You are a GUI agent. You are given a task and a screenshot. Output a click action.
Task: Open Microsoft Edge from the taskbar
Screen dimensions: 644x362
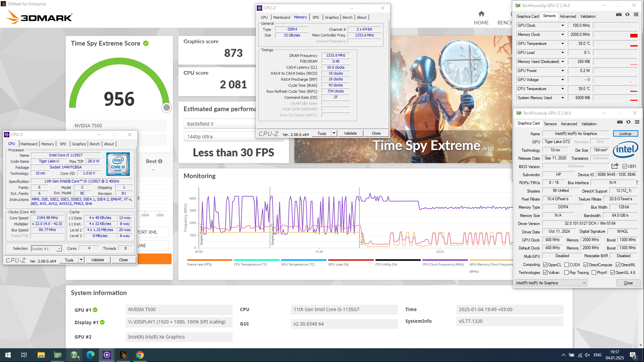(x=91, y=355)
